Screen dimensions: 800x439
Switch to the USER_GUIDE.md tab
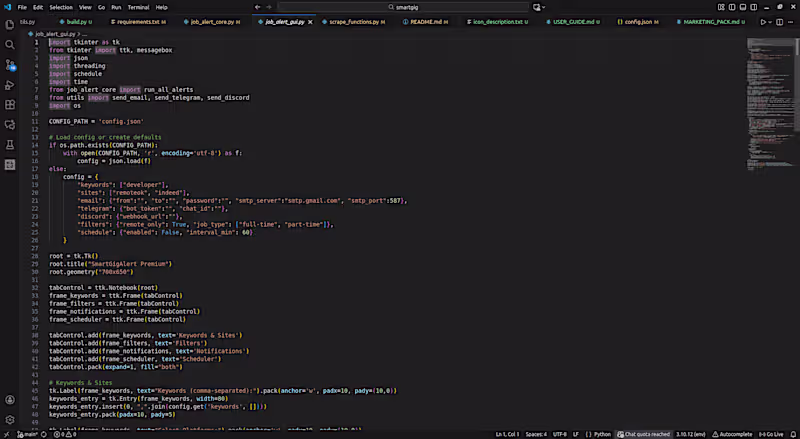[573, 22]
